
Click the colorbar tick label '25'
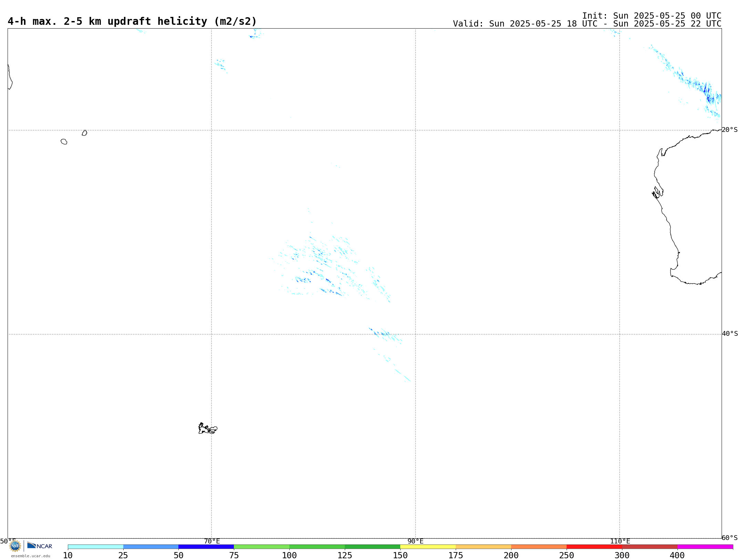[123, 556]
